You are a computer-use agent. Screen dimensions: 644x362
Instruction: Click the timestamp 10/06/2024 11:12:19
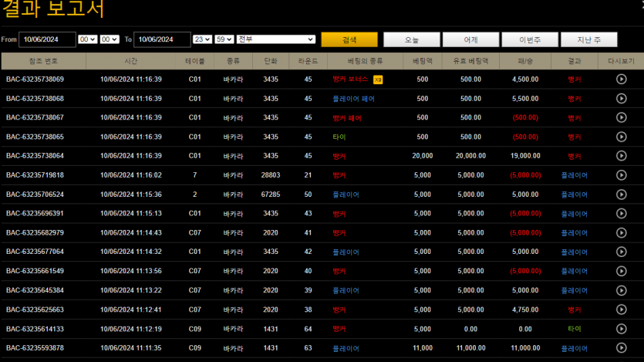pos(130,329)
